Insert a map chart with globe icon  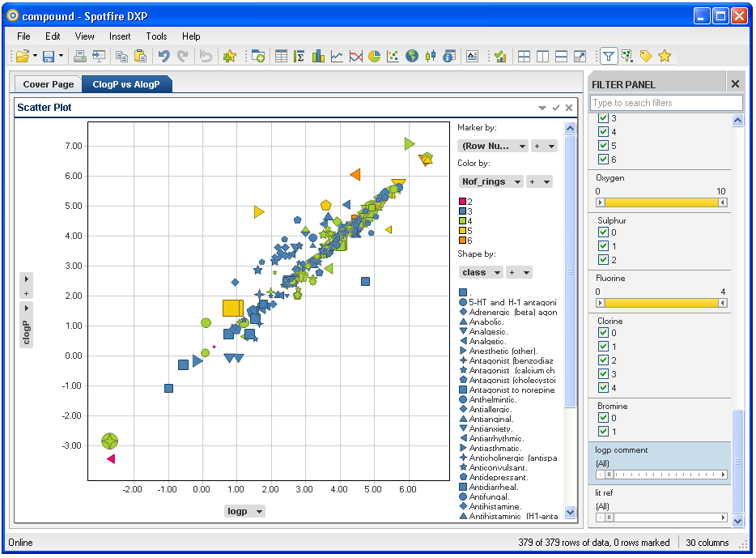click(412, 56)
